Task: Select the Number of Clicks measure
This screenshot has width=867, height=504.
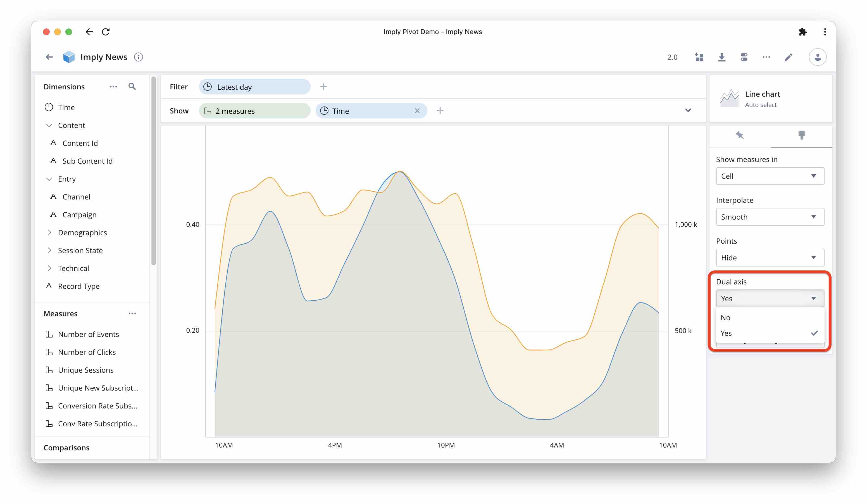Action: pos(87,352)
